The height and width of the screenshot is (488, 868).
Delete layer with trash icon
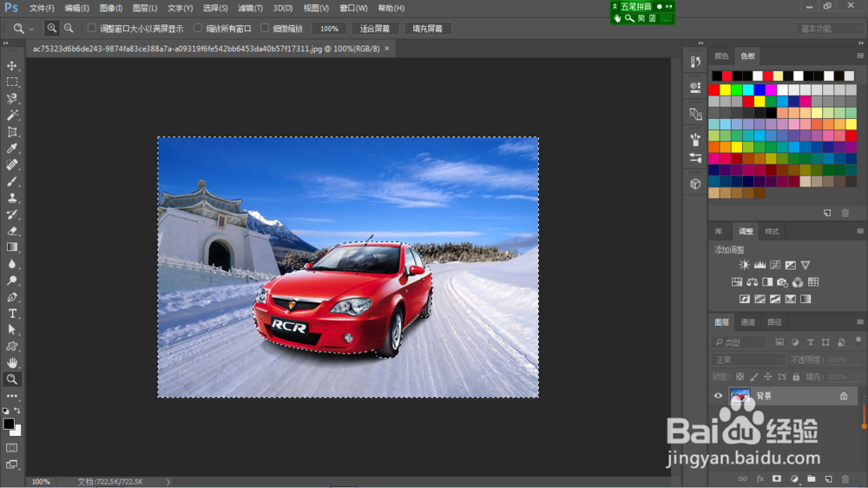pyautogui.click(x=845, y=478)
